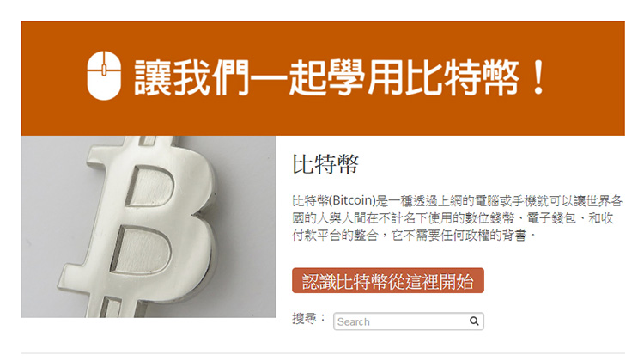The width and height of the screenshot is (644, 361).
Task: Click the 讓世界各 text ending the first line
Action: tap(598, 200)
